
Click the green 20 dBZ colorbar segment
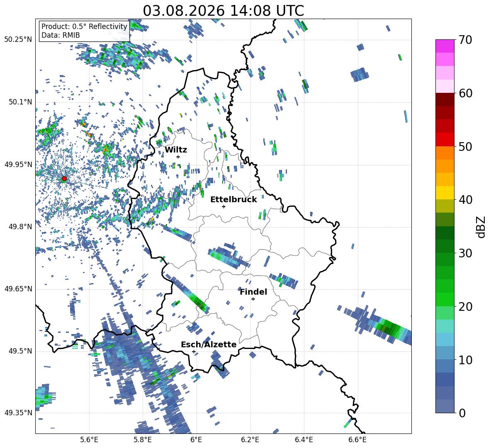445,299
